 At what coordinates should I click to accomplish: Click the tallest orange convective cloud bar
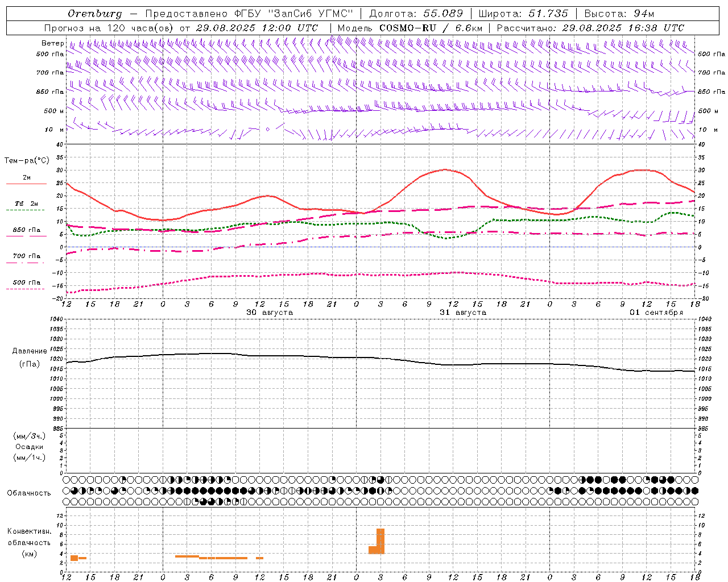tap(380, 541)
